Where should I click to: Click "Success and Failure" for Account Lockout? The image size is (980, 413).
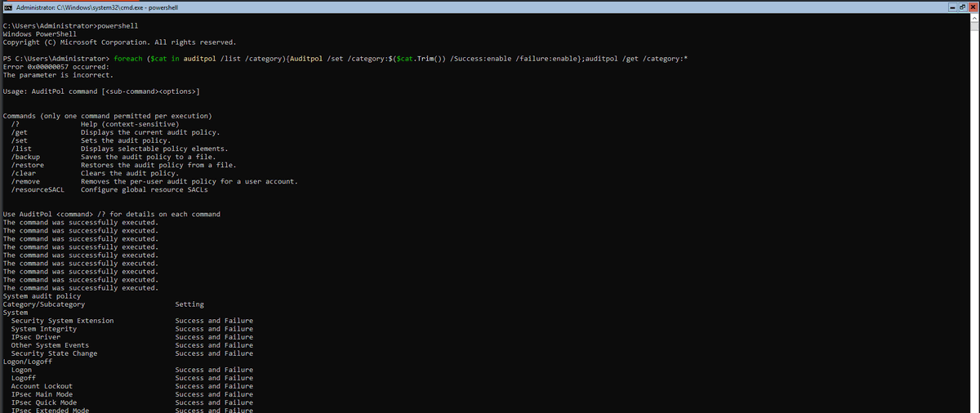point(214,385)
